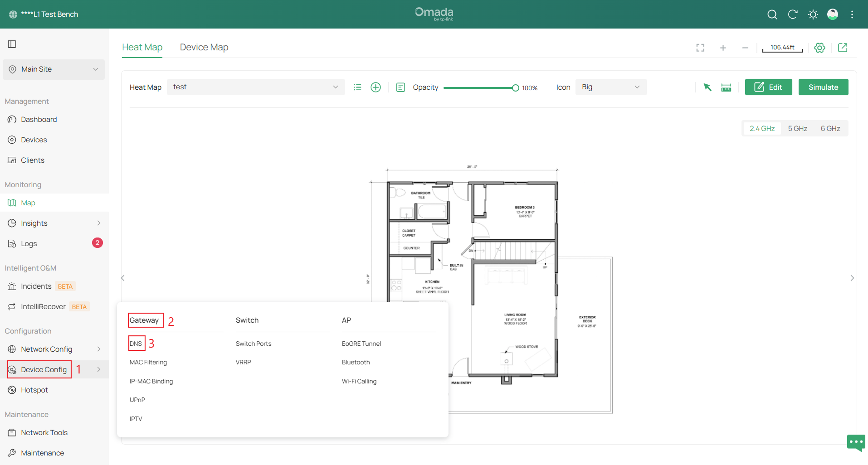Click the refresh icon in header
Image resolution: width=868 pixels, height=465 pixels.
(x=793, y=15)
